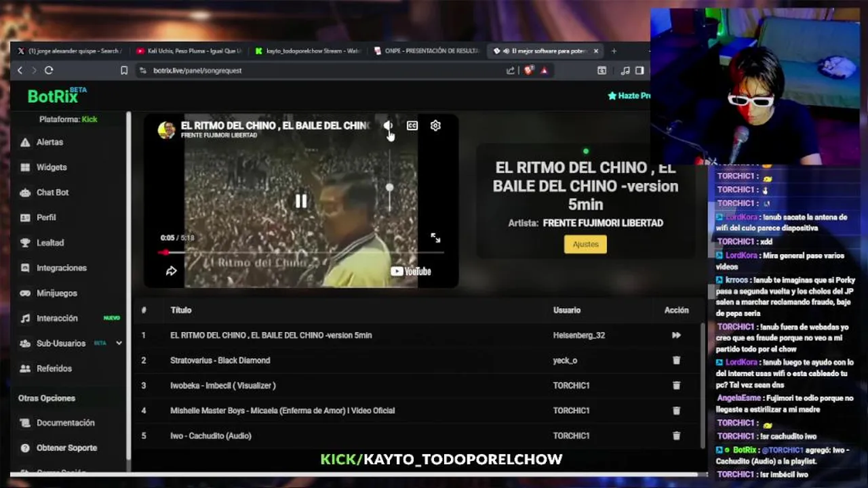Open the browser playlist music-note icon

click(625, 70)
